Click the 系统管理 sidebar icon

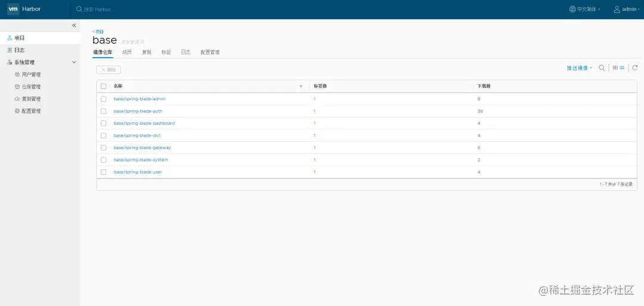click(10, 63)
